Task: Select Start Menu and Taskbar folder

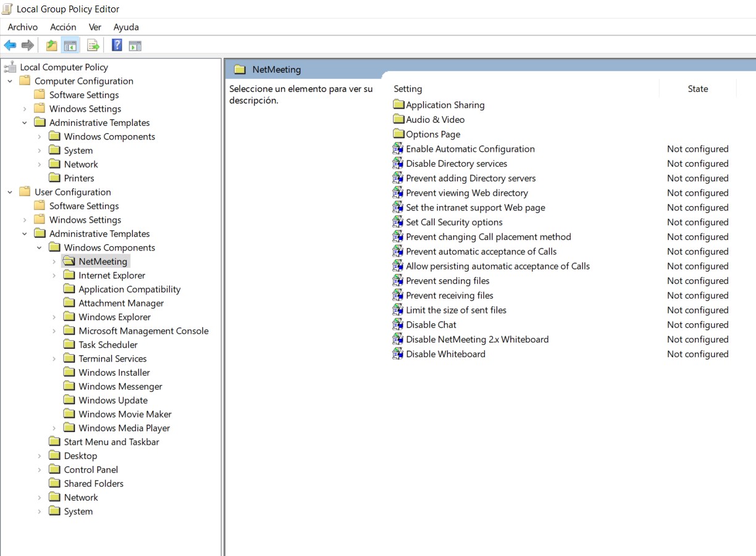Action: (x=112, y=442)
